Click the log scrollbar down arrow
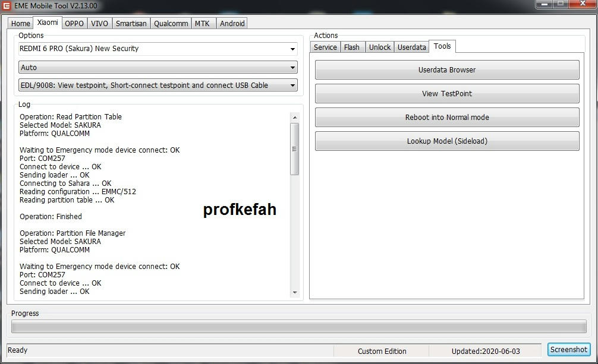598x364 pixels. pos(294,293)
